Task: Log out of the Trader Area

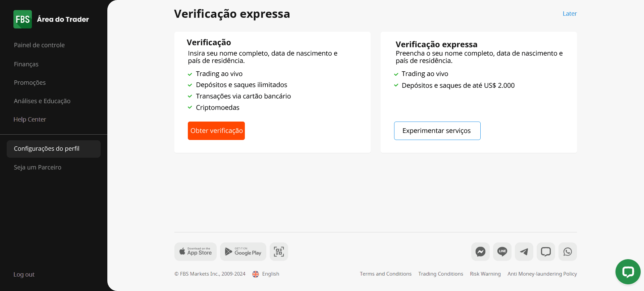Action: click(x=24, y=274)
